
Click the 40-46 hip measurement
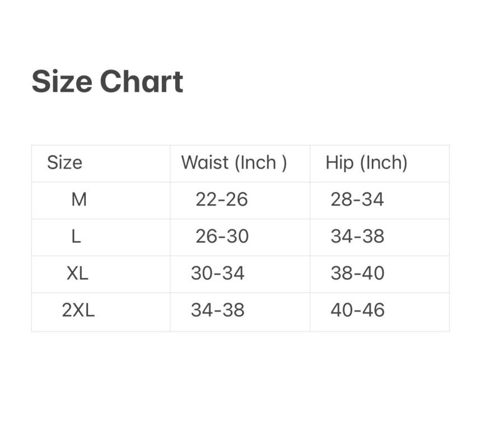[357, 310]
